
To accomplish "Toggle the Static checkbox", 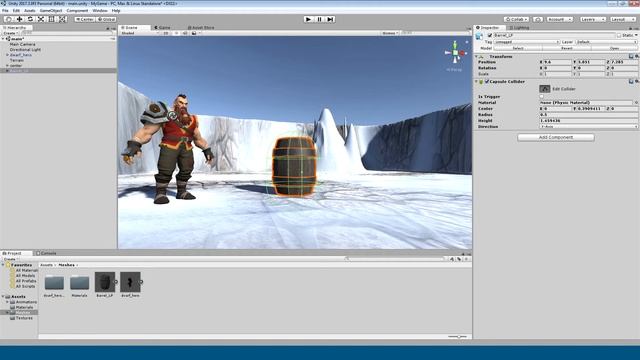I will point(619,36).
